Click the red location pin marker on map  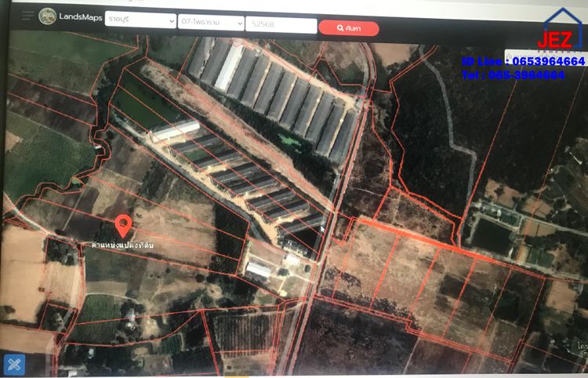tap(123, 226)
